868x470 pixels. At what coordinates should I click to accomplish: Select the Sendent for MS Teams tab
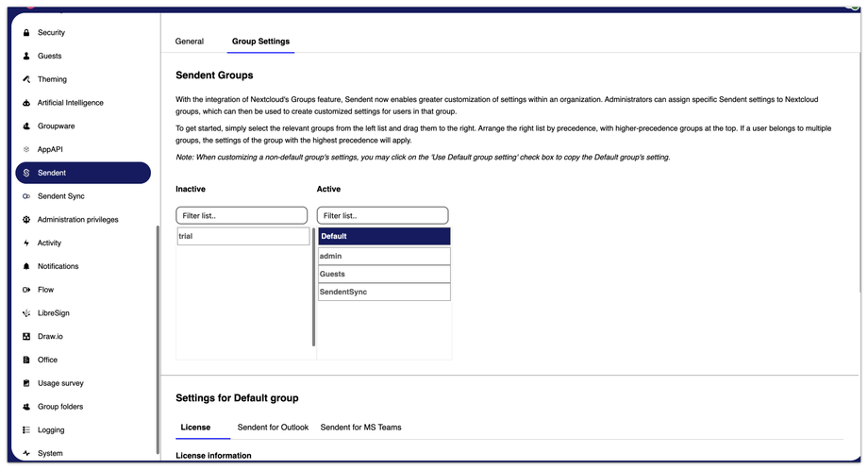361,428
